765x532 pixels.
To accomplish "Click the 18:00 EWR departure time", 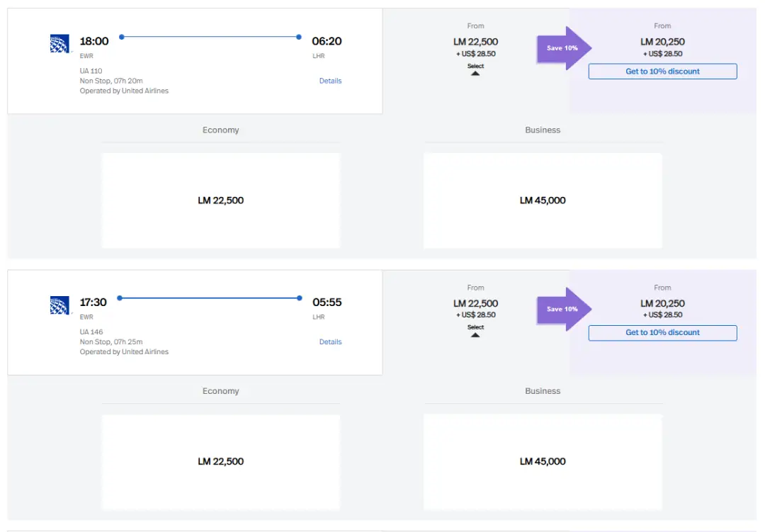I will 94,42.
